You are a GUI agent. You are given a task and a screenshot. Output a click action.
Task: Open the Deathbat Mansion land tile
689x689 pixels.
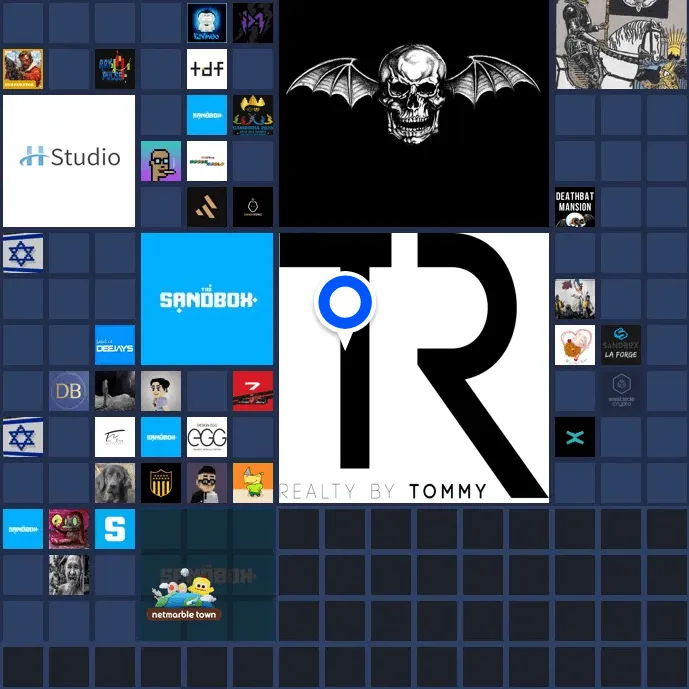coord(575,207)
